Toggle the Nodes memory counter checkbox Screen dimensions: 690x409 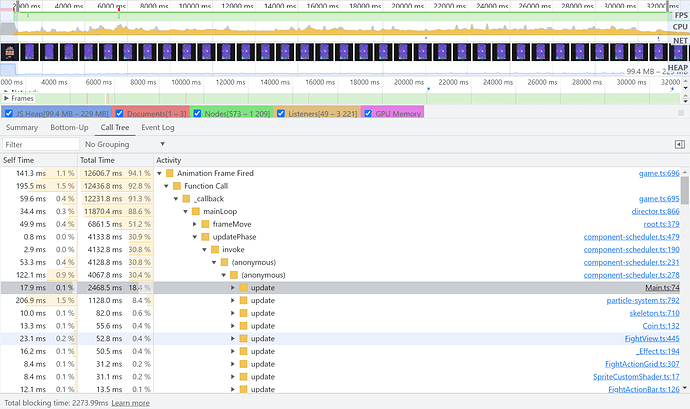(x=198, y=113)
